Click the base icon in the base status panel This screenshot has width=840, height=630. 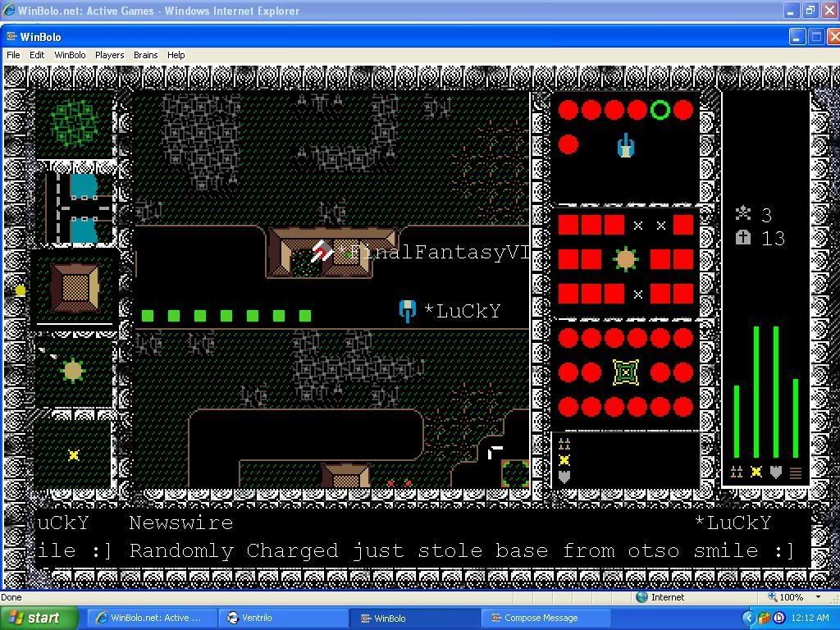625,372
